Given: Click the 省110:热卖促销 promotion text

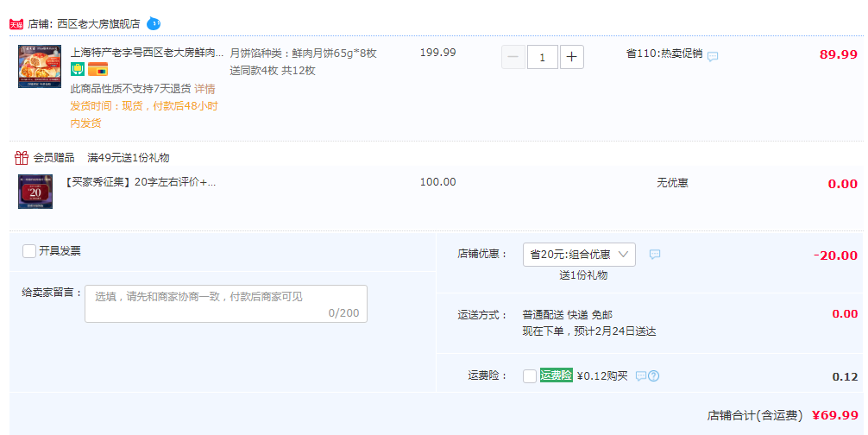Looking at the screenshot, I should [x=664, y=54].
